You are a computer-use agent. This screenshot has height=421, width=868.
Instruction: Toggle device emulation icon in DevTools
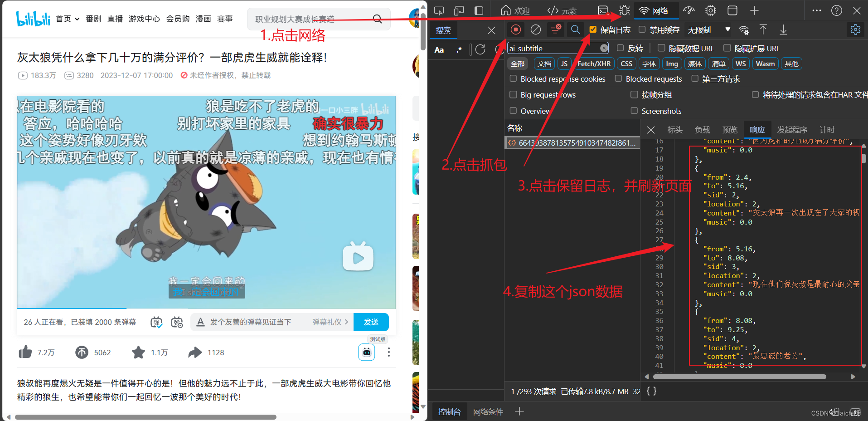click(459, 10)
